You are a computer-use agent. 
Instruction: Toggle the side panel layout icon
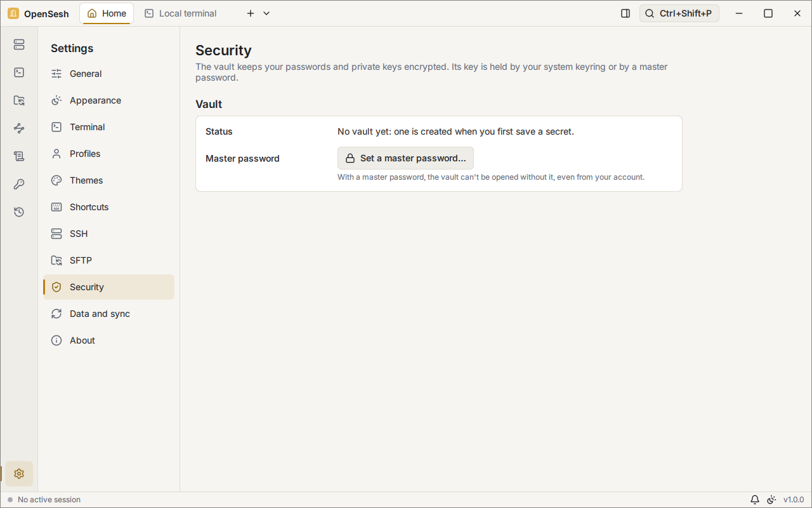[x=625, y=13]
